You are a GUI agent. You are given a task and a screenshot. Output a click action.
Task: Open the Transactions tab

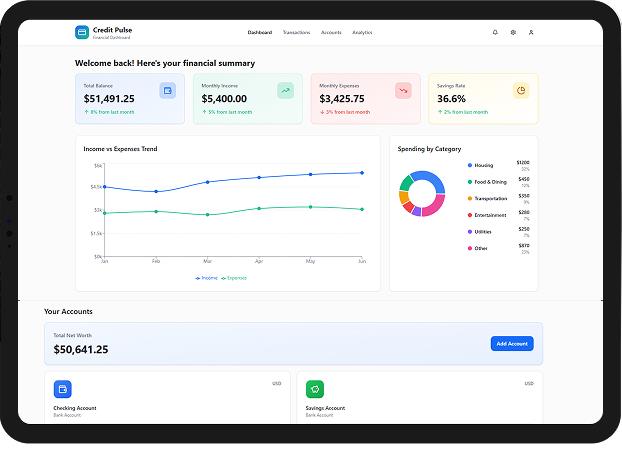296,32
